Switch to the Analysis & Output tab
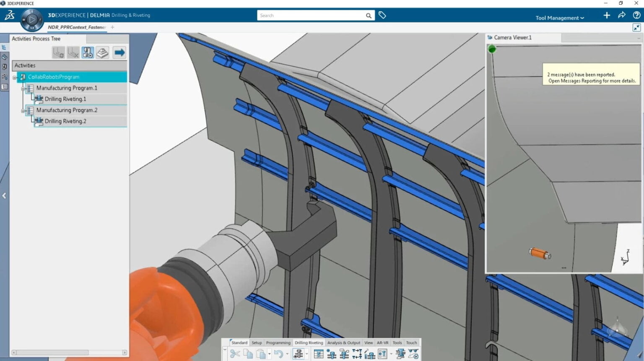 coord(343,343)
